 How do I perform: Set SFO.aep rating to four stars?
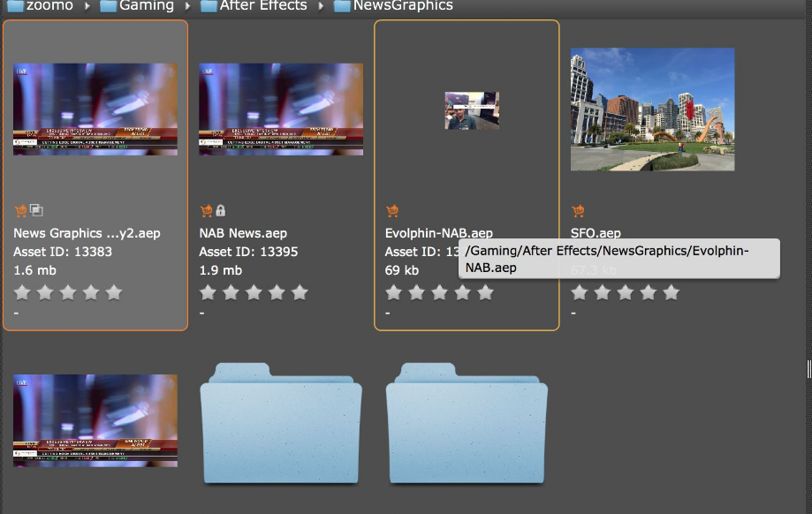(649, 293)
